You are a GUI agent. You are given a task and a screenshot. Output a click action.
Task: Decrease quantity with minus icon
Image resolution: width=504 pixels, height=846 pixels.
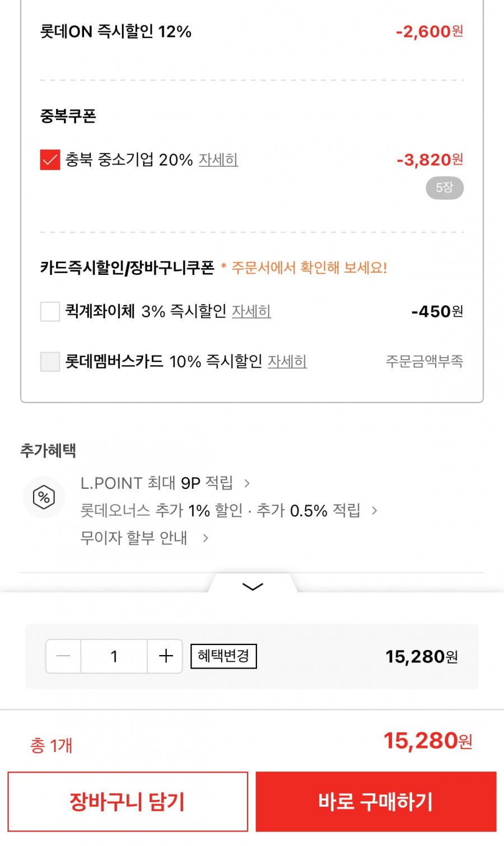point(63,656)
